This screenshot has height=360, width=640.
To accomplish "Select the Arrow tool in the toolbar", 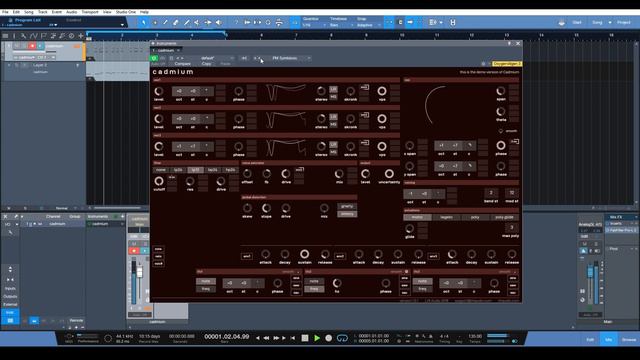I will pos(143,22).
